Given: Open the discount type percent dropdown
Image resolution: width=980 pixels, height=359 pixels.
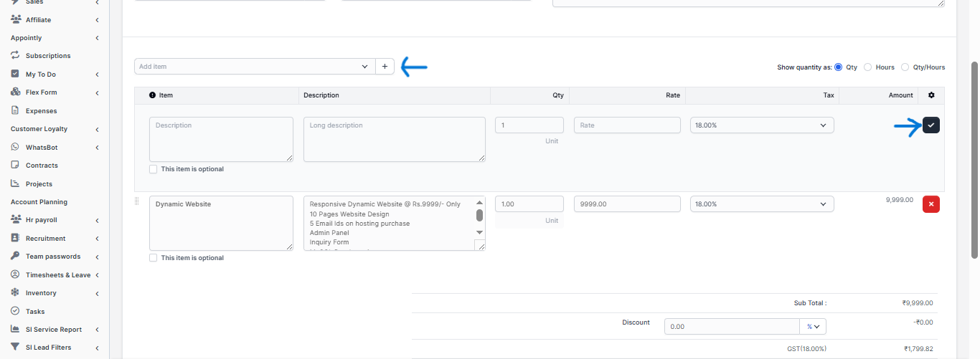Looking at the screenshot, I should pos(813,327).
